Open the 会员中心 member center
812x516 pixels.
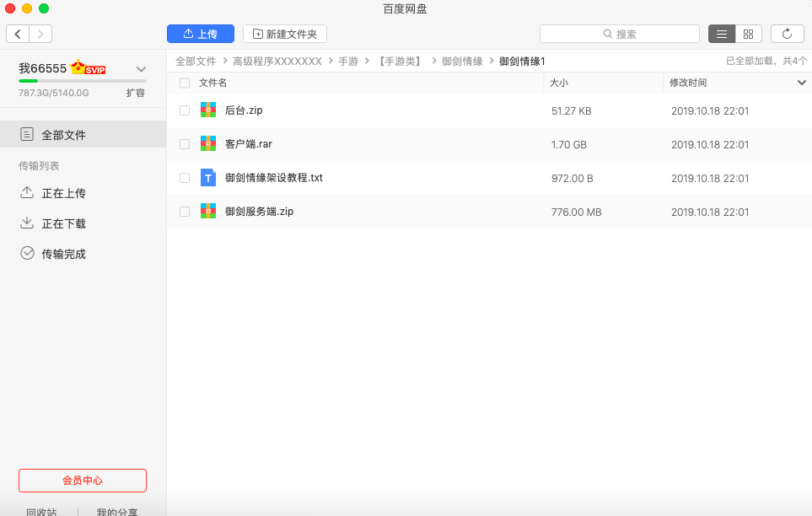coord(83,481)
